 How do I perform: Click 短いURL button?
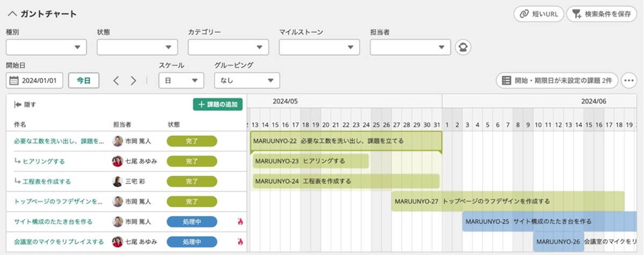coord(539,14)
